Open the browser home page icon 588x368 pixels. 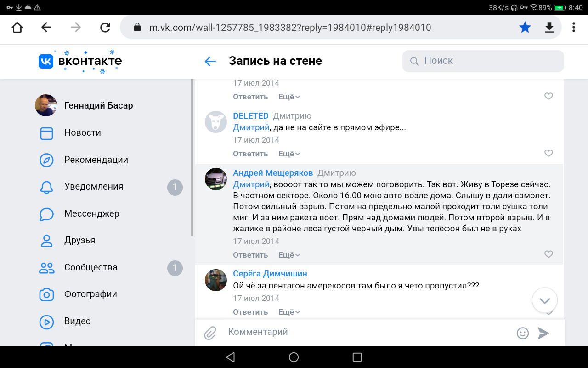17,28
